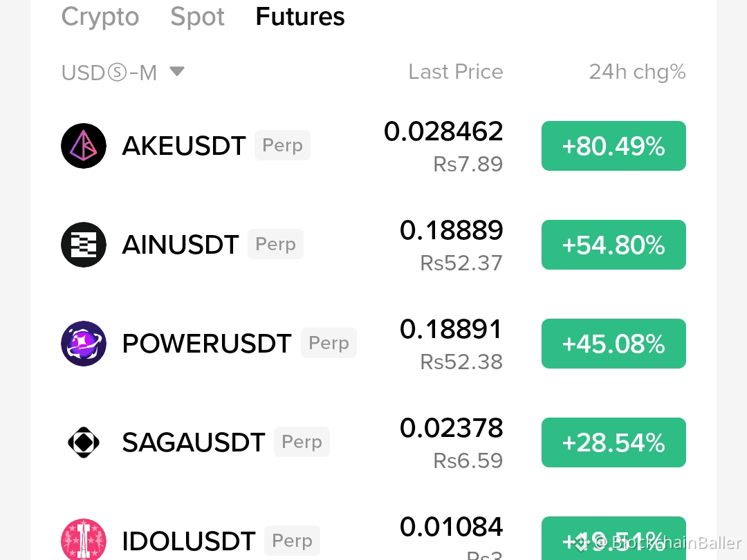Tap the SAGAUSDT diamond logo icon
Screen dimensions: 747x560
click(x=84, y=442)
